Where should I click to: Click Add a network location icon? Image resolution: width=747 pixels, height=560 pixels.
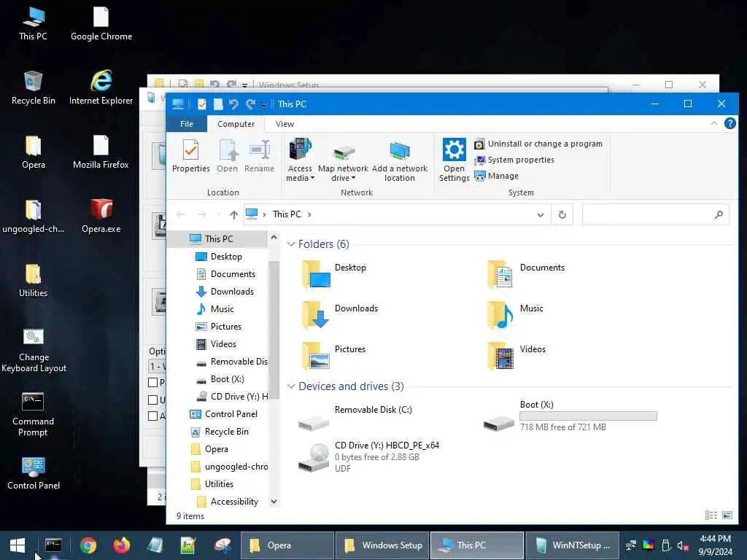[399, 159]
